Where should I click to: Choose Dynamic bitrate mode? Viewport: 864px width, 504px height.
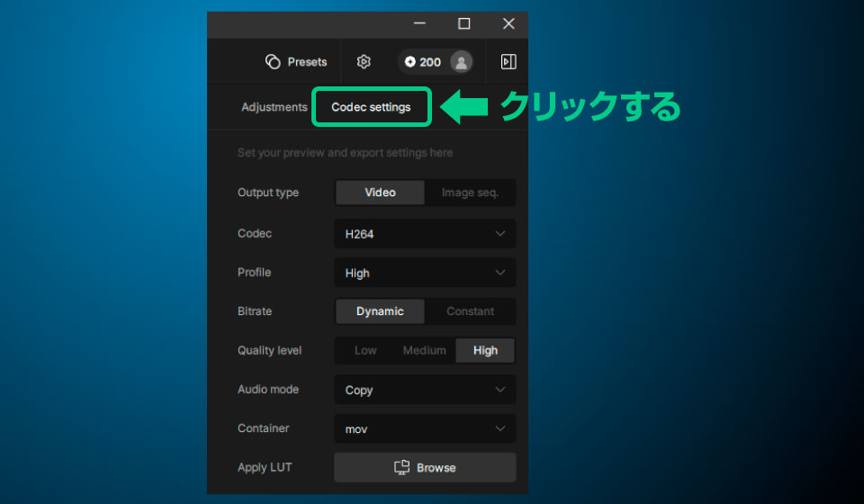tap(380, 311)
